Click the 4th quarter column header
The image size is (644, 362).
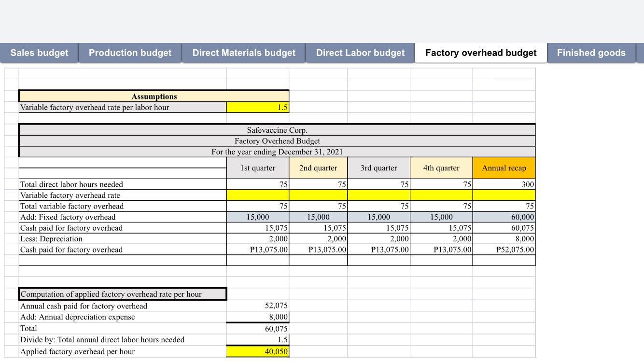coord(441,168)
